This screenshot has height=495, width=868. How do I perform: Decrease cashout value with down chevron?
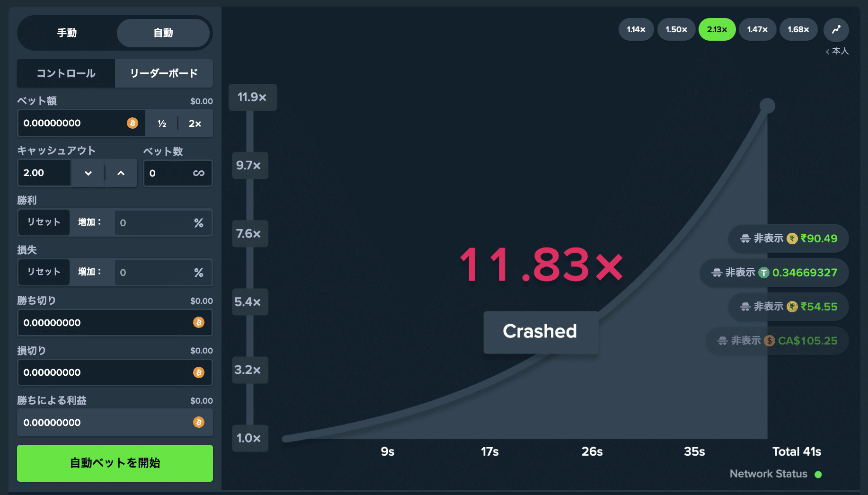(x=88, y=173)
